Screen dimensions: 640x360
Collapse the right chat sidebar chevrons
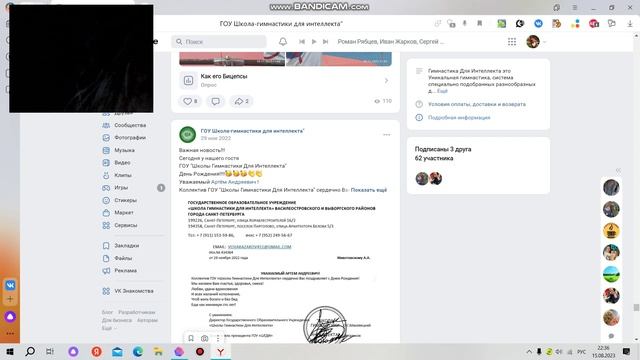point(618,170)
